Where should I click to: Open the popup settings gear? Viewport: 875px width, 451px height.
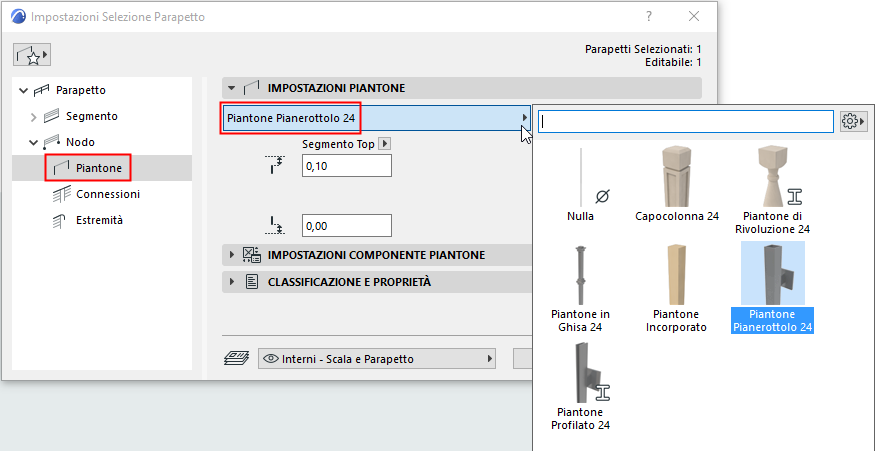(x=853, y=121)
